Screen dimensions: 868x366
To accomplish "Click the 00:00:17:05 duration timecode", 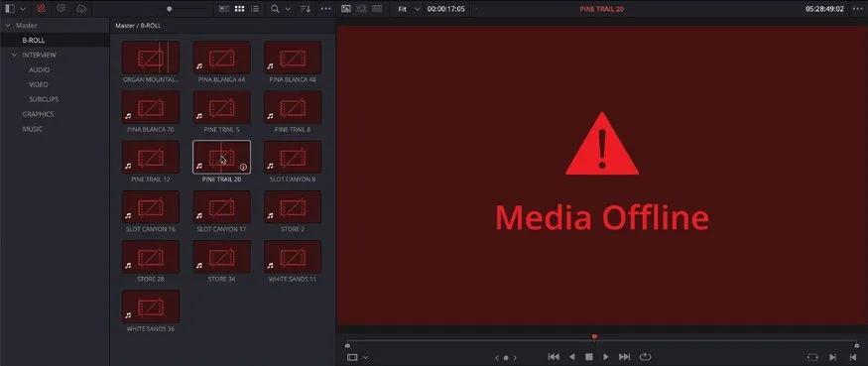I will coord(445,9).
